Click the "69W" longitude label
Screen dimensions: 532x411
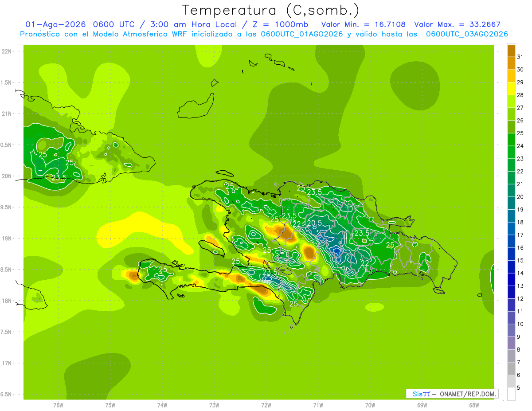pos(422,405)
